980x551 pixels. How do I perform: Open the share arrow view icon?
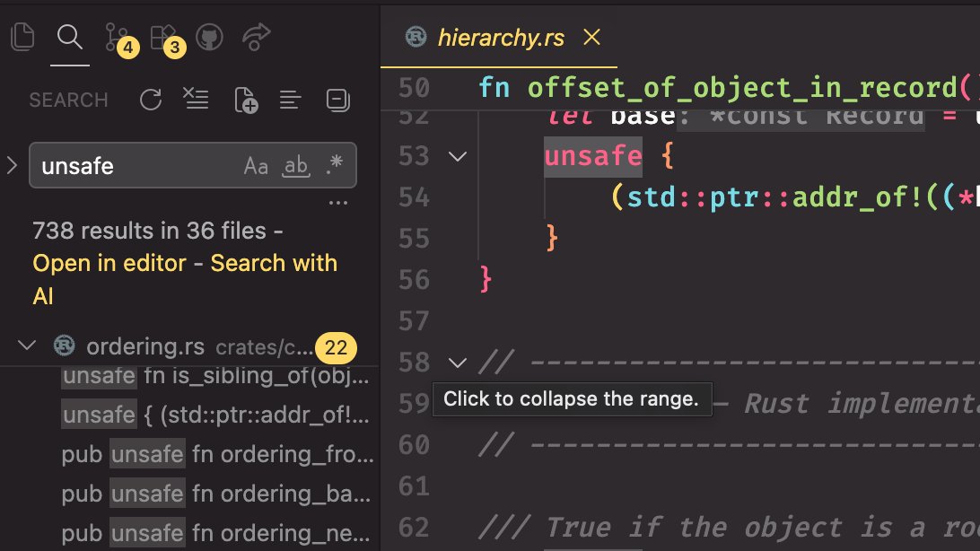[x=256, y=38]
